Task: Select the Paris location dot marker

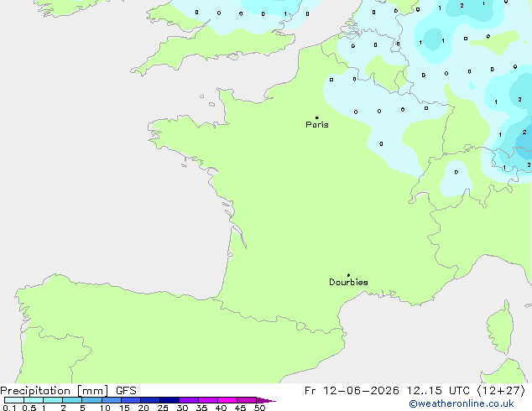Action: [317, 117]
